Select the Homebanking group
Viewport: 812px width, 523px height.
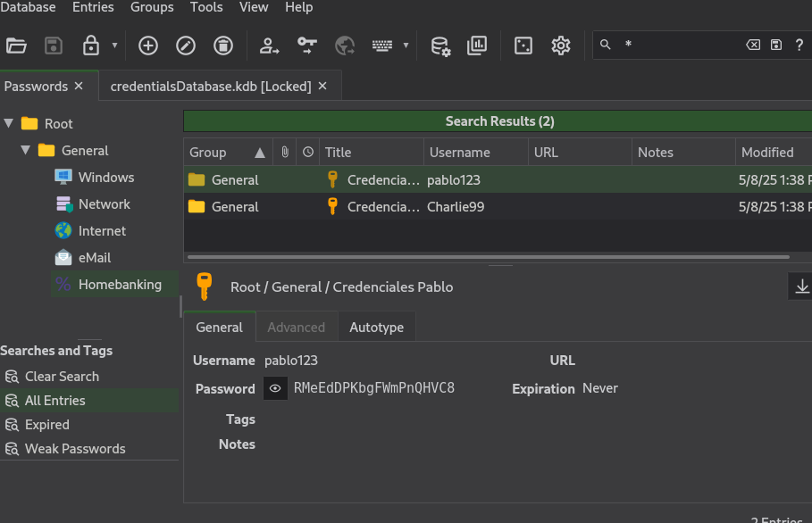coord(114,284)
